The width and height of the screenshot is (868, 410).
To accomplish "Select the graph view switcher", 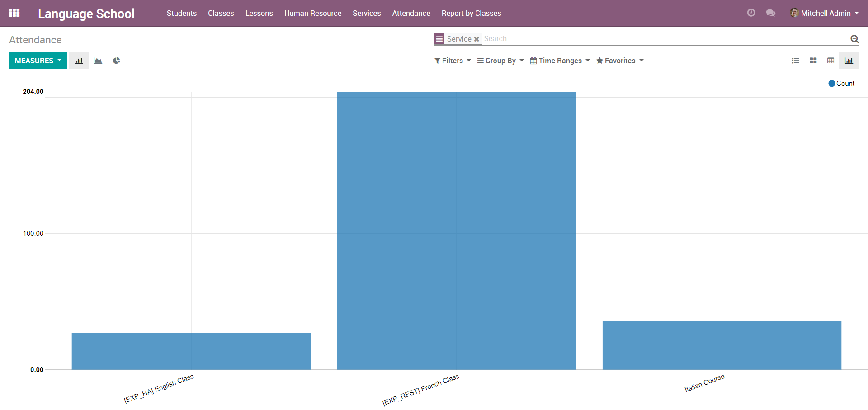I will click(x=849, y=61).
